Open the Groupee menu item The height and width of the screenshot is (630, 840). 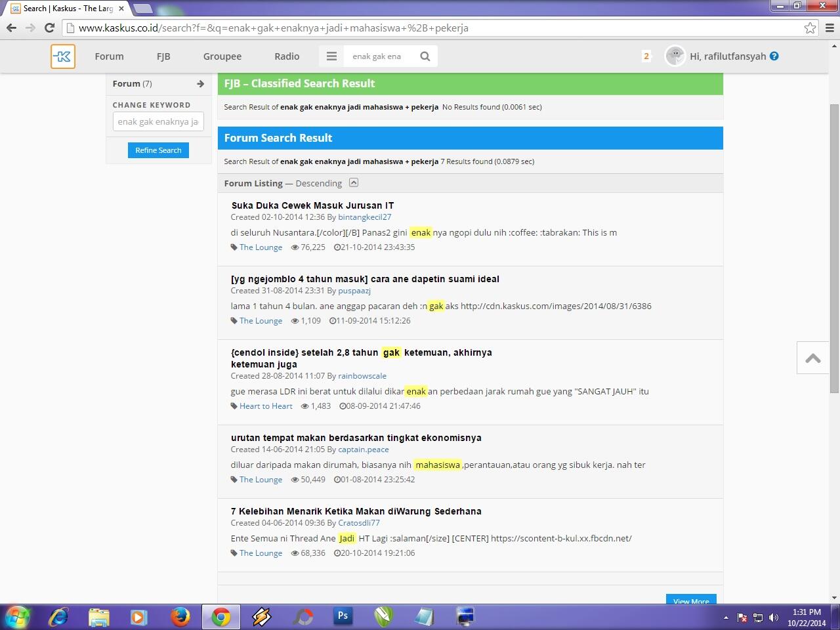pyautogui.click(x=222, y=56)
